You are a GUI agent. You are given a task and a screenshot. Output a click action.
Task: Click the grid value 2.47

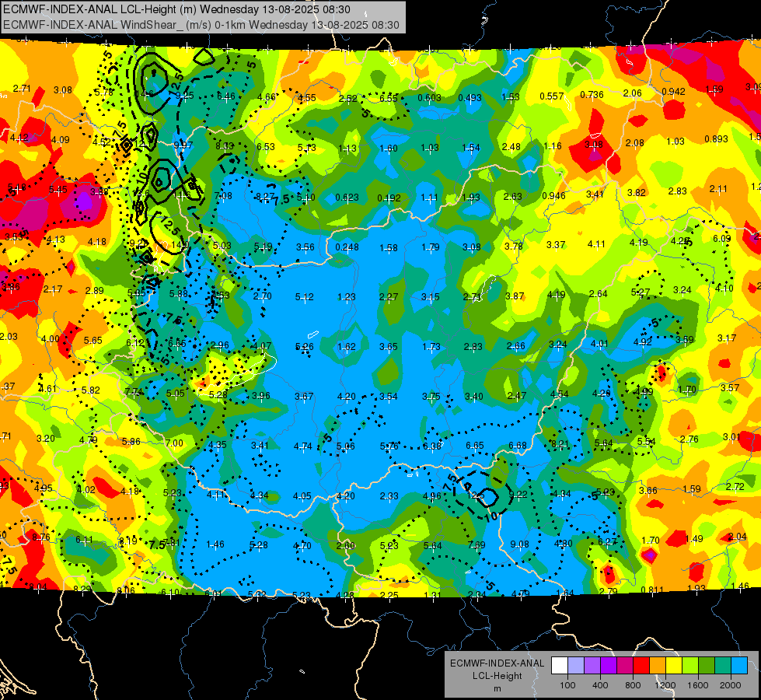pyautogui.click(x=517, y=396)
